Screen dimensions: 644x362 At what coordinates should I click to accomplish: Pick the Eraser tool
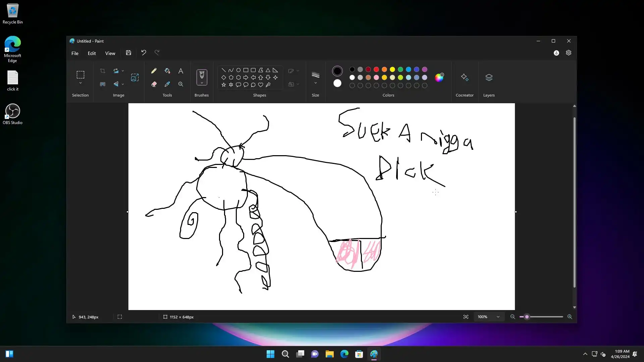pyautogui.click(x=154, y=84)
